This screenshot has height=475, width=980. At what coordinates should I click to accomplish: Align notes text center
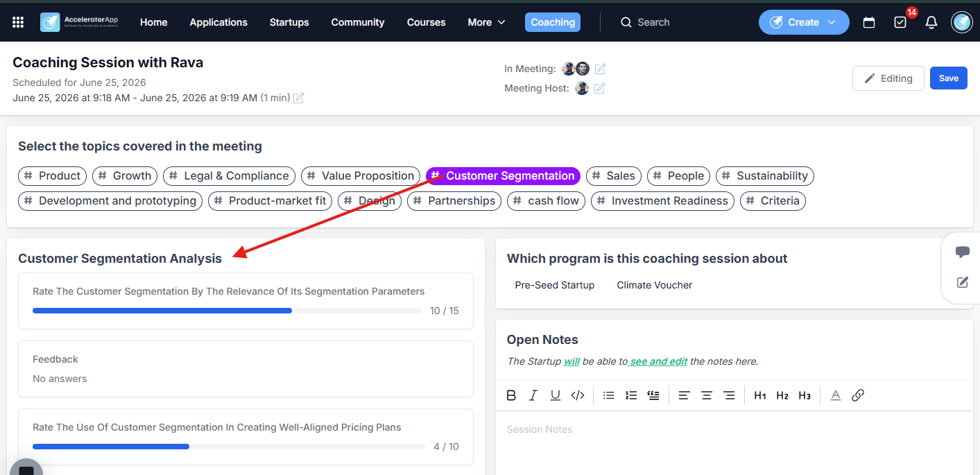(x=707, y=395)
